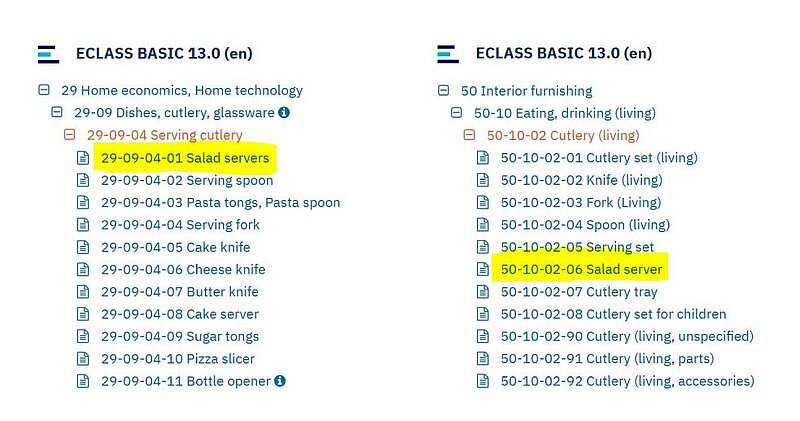Open the 29-09-04-06 Cheese knife entry
This screenshot has width=800, height=421.
coord(183,270)
